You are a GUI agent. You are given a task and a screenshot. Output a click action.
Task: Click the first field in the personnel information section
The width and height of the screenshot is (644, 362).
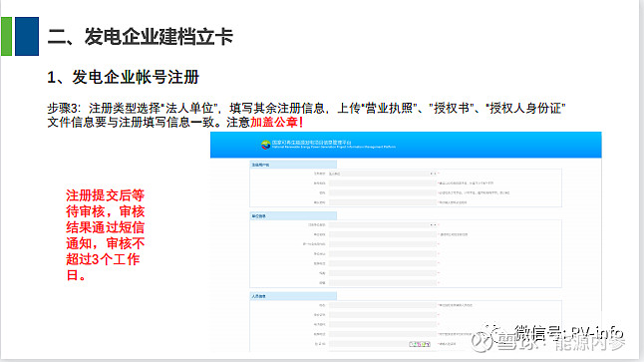tap(383, 305)
